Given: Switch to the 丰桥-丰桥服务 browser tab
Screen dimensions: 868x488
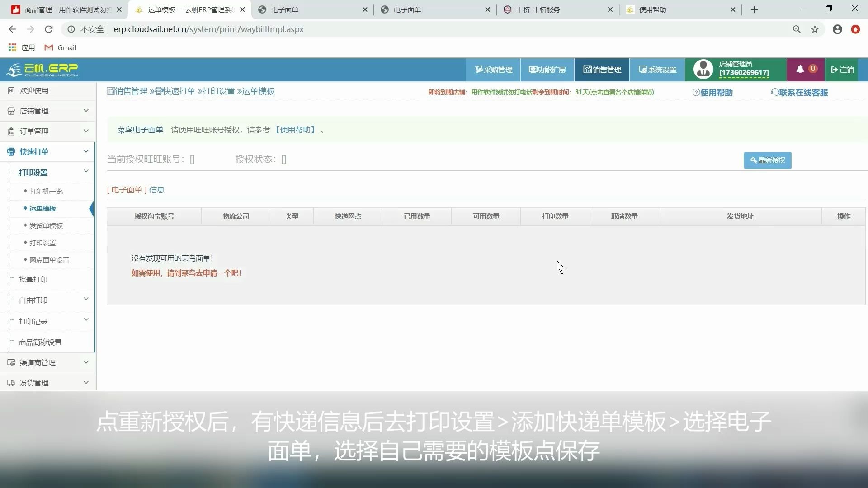Looking at the screenshot, I should click(557, 9).
